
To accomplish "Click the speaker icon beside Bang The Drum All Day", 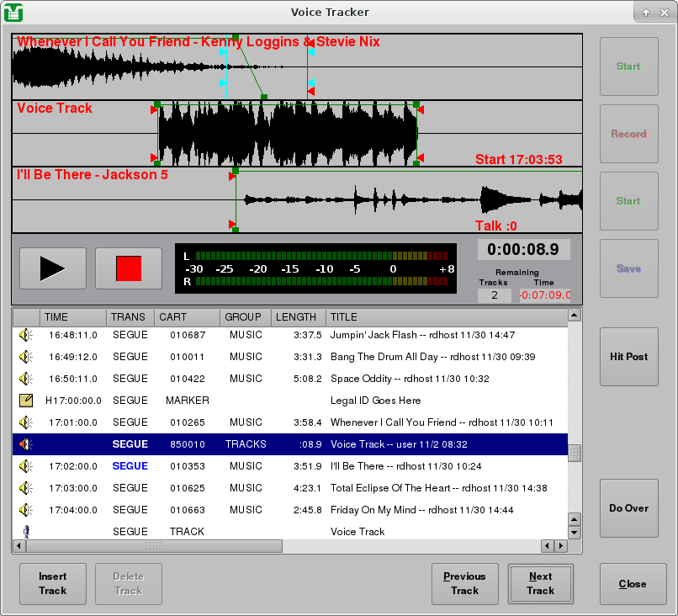I will pyautogui.click(x=25, y=356).
